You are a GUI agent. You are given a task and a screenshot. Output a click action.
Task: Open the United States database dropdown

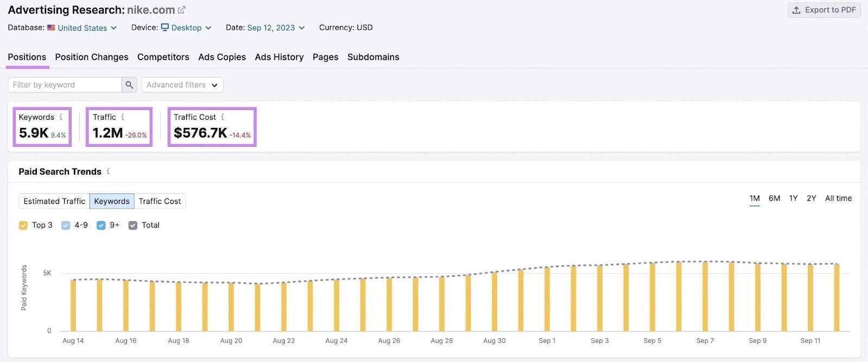tap(87, 28)
